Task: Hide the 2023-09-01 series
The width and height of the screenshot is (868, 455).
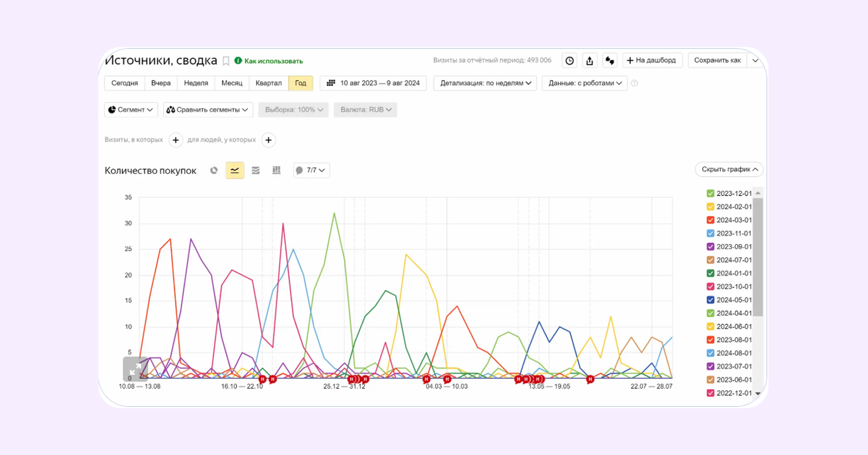Action: click(710, 247)
